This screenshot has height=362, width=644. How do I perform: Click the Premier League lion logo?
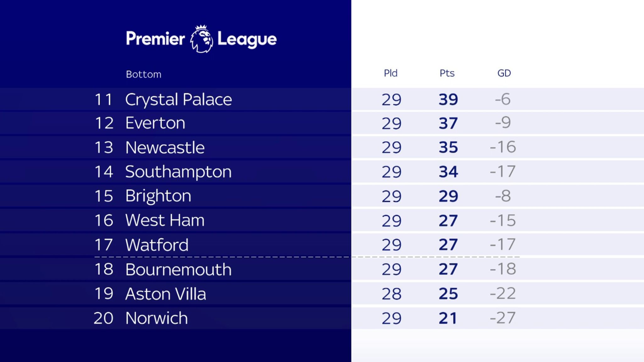coord(202,39)
